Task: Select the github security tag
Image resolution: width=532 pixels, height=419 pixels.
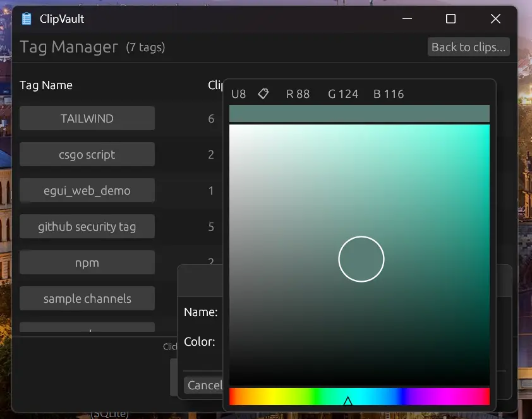Action: 87,226
